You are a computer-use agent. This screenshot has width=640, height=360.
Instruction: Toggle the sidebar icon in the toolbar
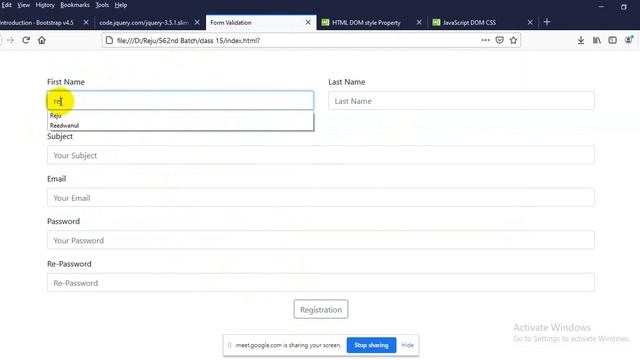pyautogui.click(x=612, y=40)
